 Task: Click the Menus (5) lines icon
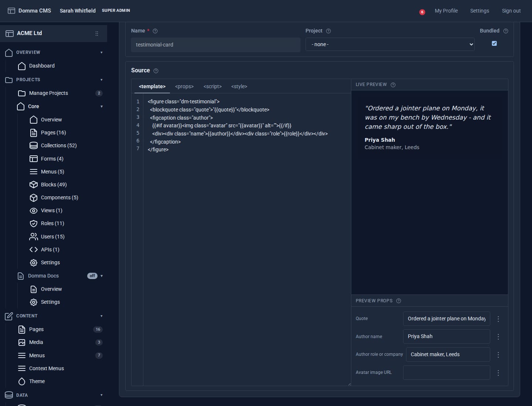coord(34,172)
